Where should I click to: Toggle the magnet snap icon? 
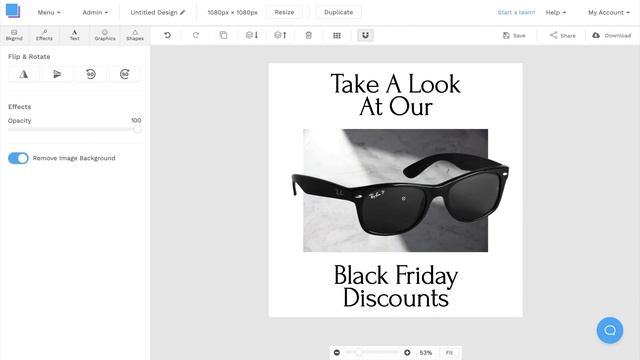365,35
